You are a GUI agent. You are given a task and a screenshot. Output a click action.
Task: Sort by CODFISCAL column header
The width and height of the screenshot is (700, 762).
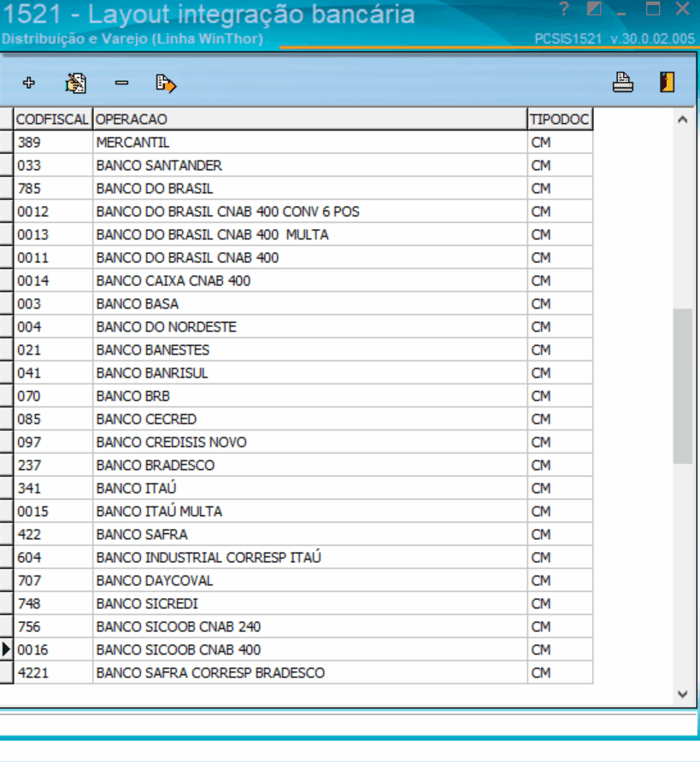pyautogui.click(x=53, y=119)
